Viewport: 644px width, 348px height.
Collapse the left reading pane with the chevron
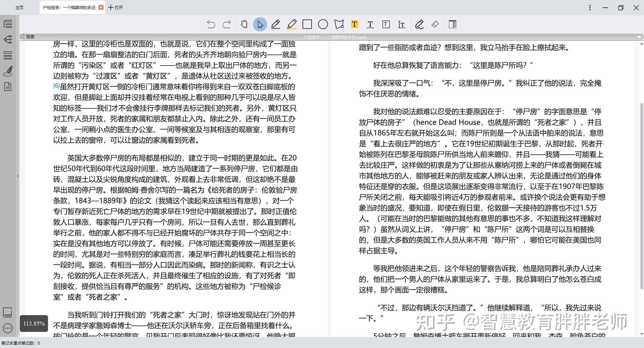18,176
